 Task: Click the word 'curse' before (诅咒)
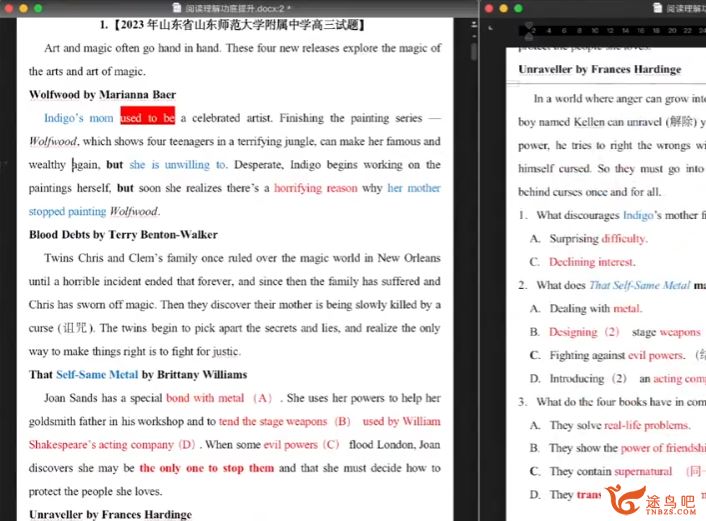coord(41,328)
